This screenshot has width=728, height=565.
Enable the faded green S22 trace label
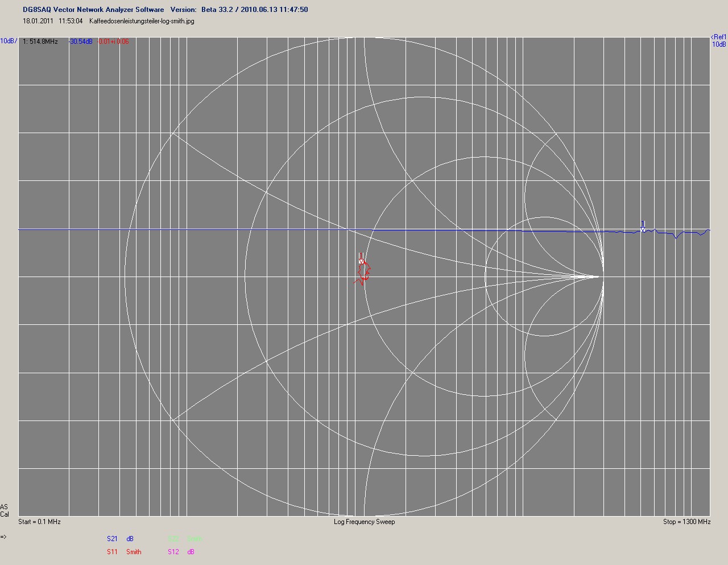(x=173, y=538)
